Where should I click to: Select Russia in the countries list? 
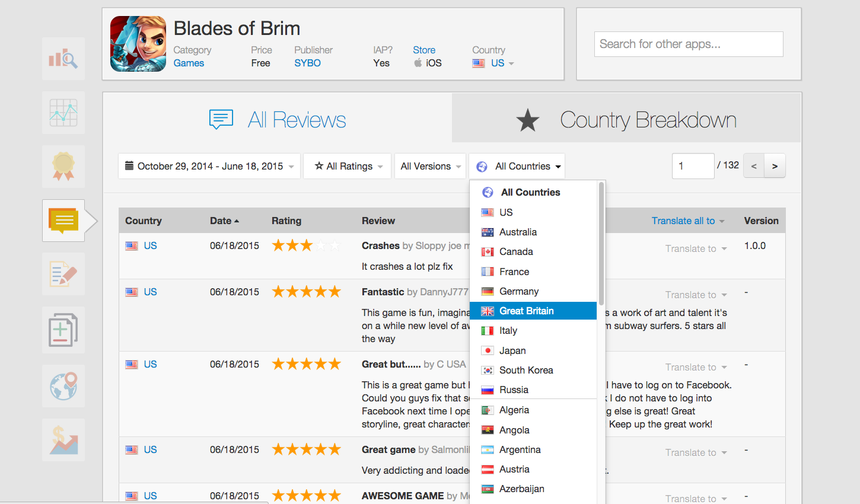point(533,390)
